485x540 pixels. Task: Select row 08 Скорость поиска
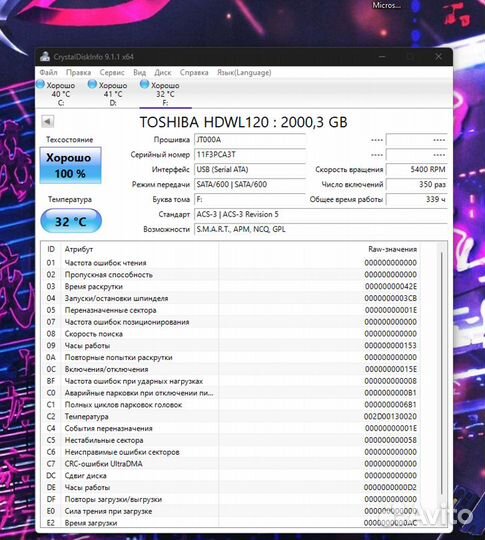click(x=231, y=334)
